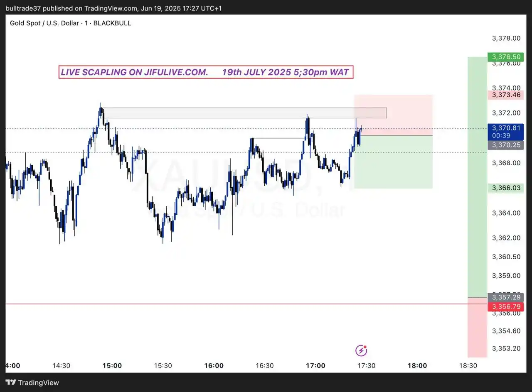Click the 3,359.00 price axis label
532x392 pixels.
click(x=506, y=275)
